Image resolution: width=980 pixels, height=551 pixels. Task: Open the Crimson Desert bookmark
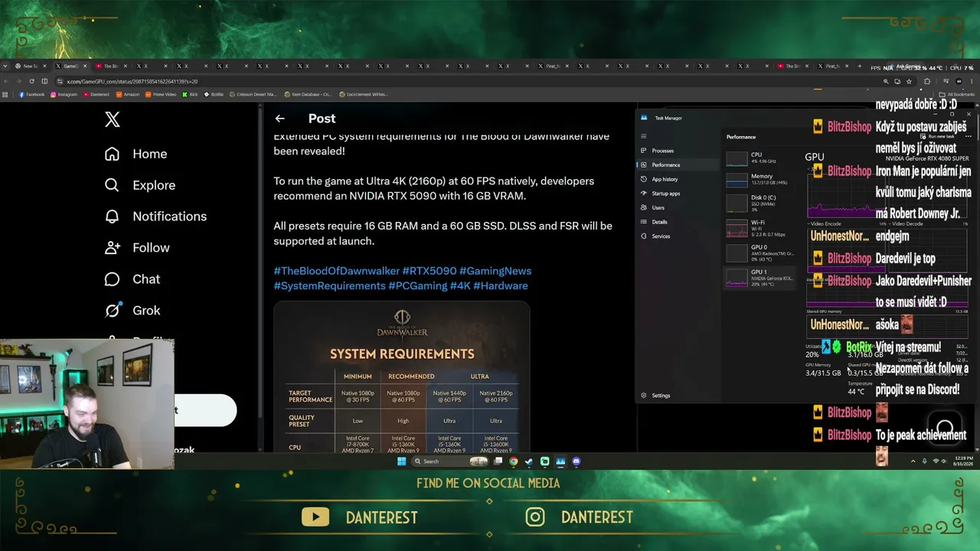coord(252,95)
